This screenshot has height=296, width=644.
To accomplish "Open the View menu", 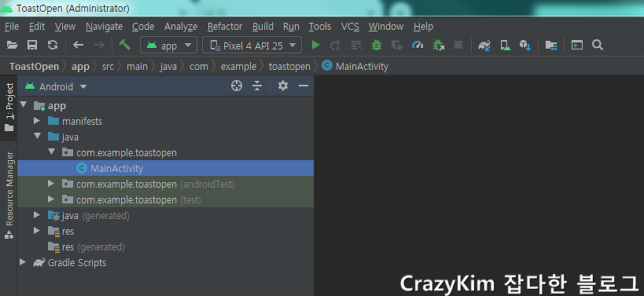I will pyautogui.click(x=65, y=27).
